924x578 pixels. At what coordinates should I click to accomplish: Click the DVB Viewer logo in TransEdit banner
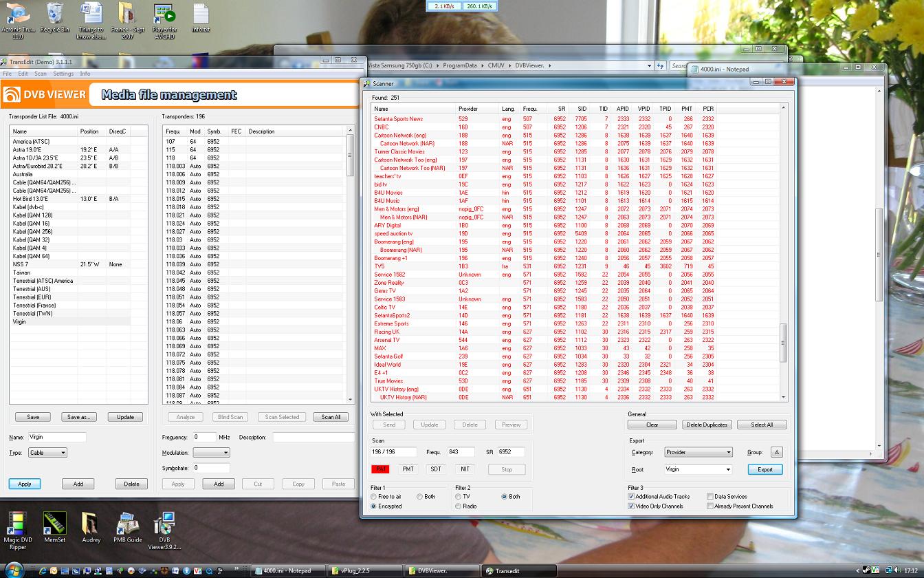(45, 95)
